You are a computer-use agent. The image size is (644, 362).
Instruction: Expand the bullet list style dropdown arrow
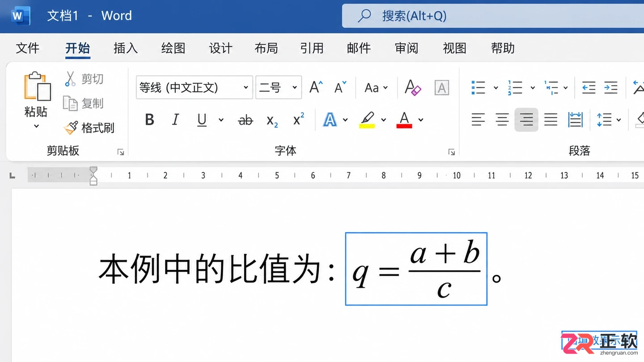tap(496, 88)
